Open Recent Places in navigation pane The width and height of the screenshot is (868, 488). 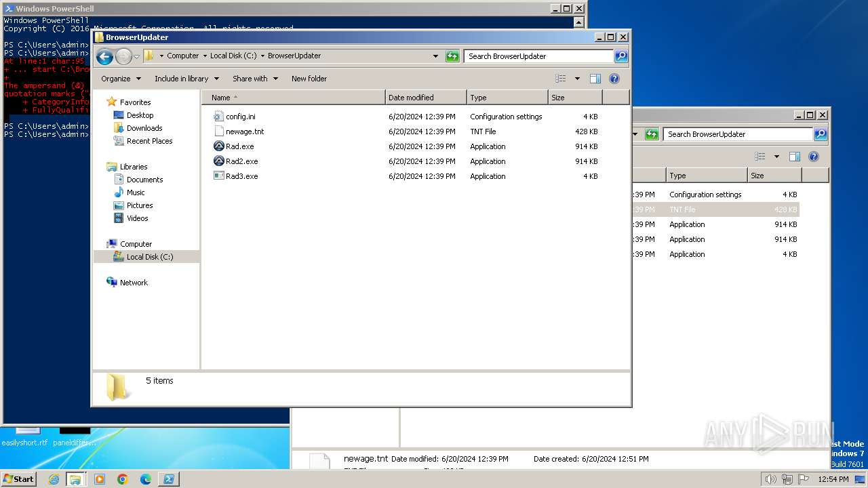point(149,141)
